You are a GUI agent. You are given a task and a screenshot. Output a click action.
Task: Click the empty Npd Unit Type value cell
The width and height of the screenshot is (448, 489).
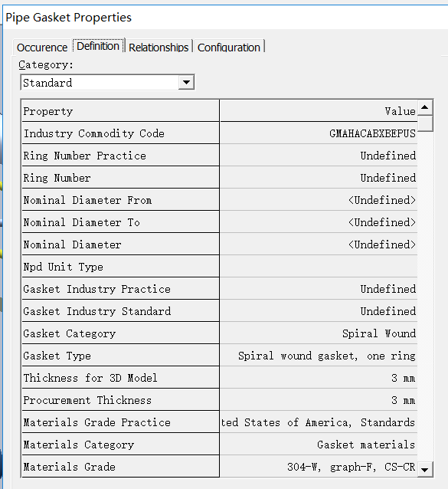click(319, 267)
